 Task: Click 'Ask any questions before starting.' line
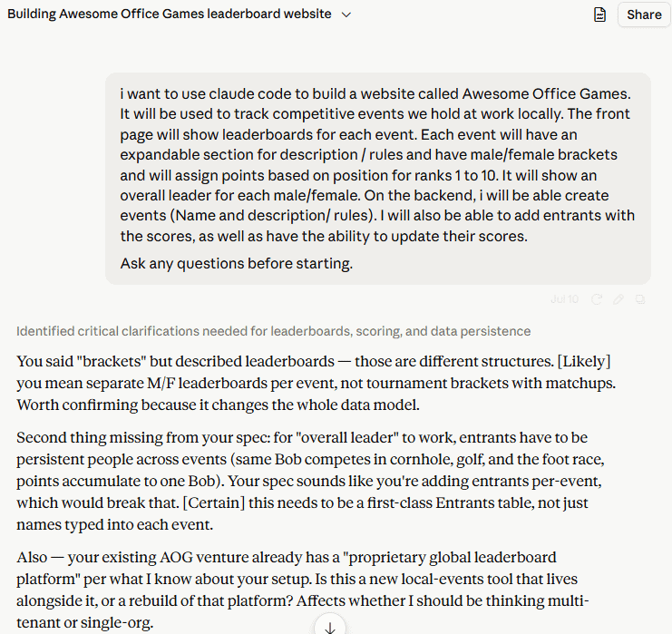[236, 263]
